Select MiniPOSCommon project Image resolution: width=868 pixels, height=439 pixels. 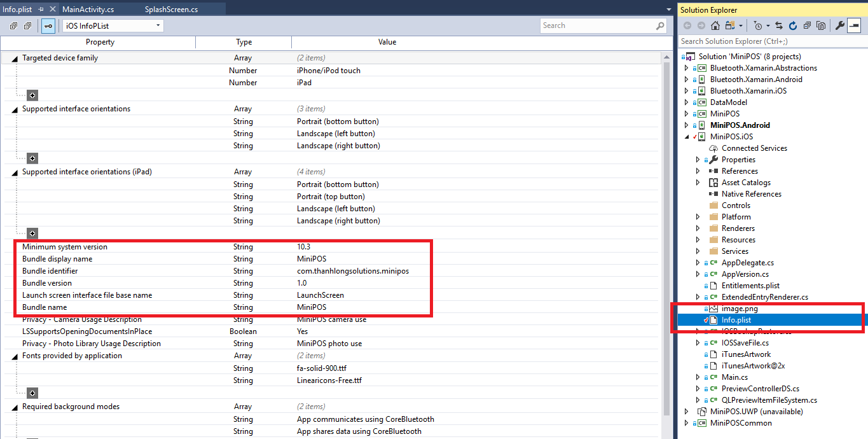(741, 423)
